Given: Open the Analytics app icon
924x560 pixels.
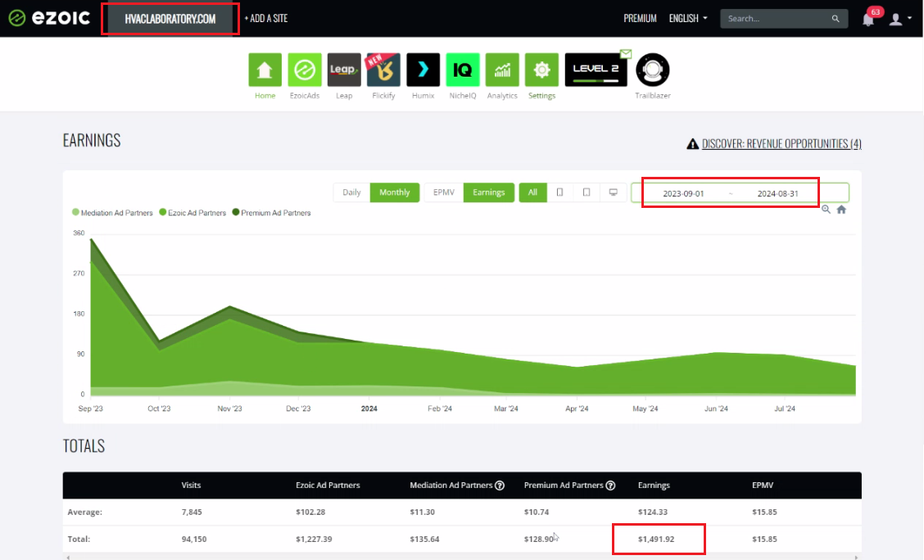Looking at the screenshot, I should (502, 70).
